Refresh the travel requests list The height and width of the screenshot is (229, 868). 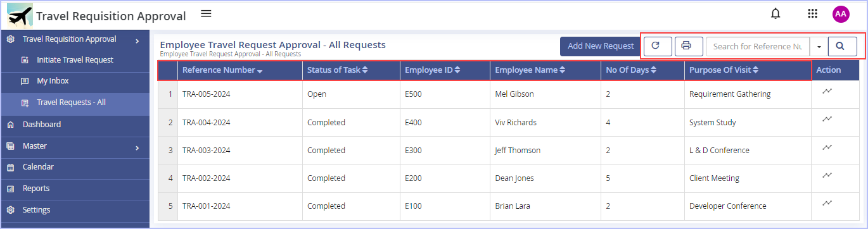point(658,46)
